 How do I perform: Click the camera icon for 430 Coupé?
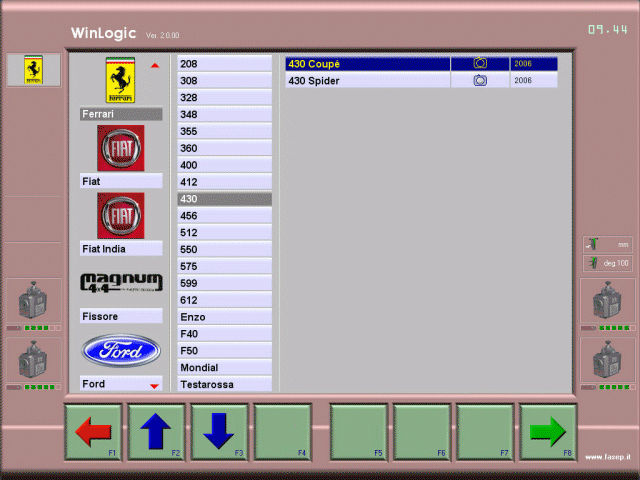click(x=480, y=63)
